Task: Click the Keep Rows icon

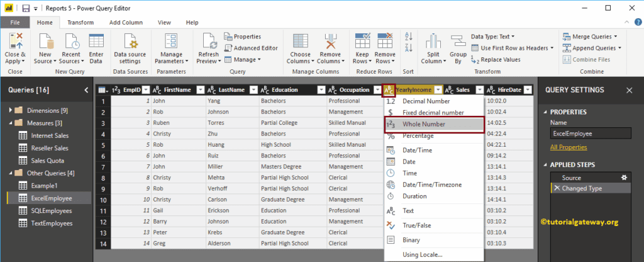Action: pos(363,41)
